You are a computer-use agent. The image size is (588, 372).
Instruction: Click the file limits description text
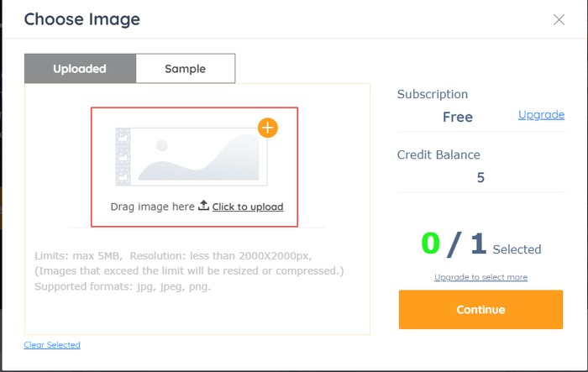(189, 271)
